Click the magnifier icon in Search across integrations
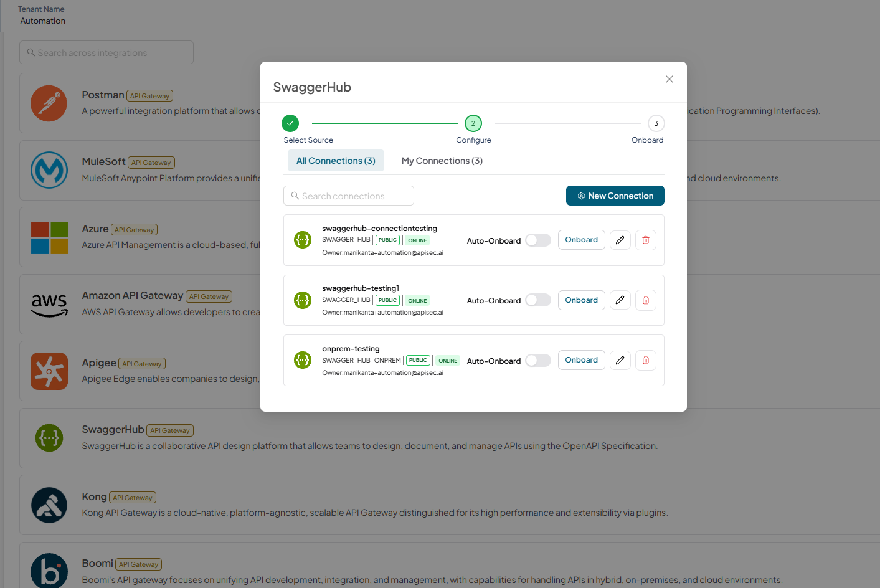Viewport: 880px width, 588px height. 31,52
